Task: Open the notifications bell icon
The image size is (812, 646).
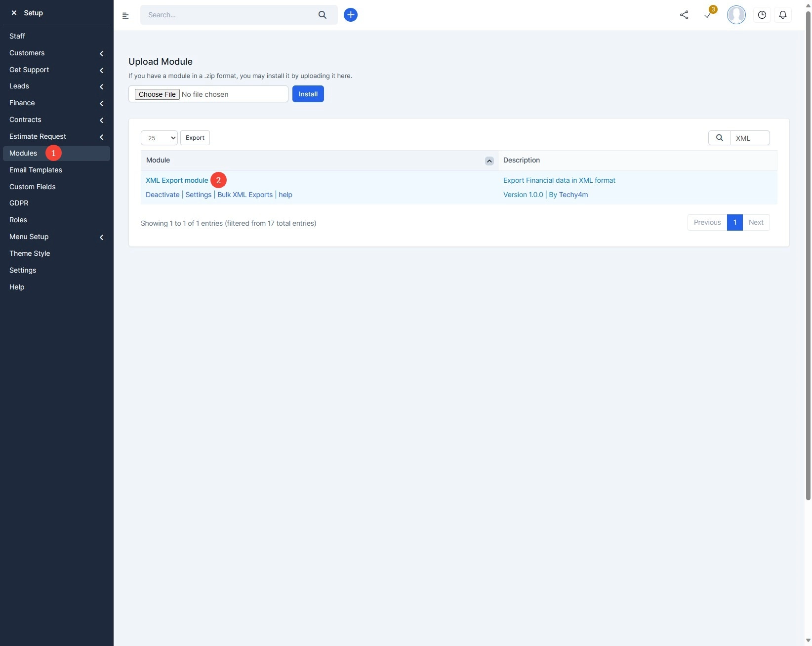Action: (x=782, y=15)
